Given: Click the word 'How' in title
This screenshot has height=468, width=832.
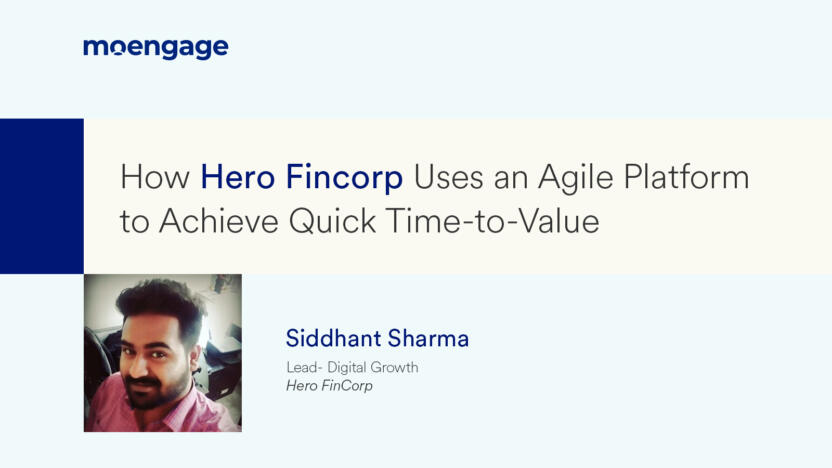Looking at the screenshot, I should [155, 177].
